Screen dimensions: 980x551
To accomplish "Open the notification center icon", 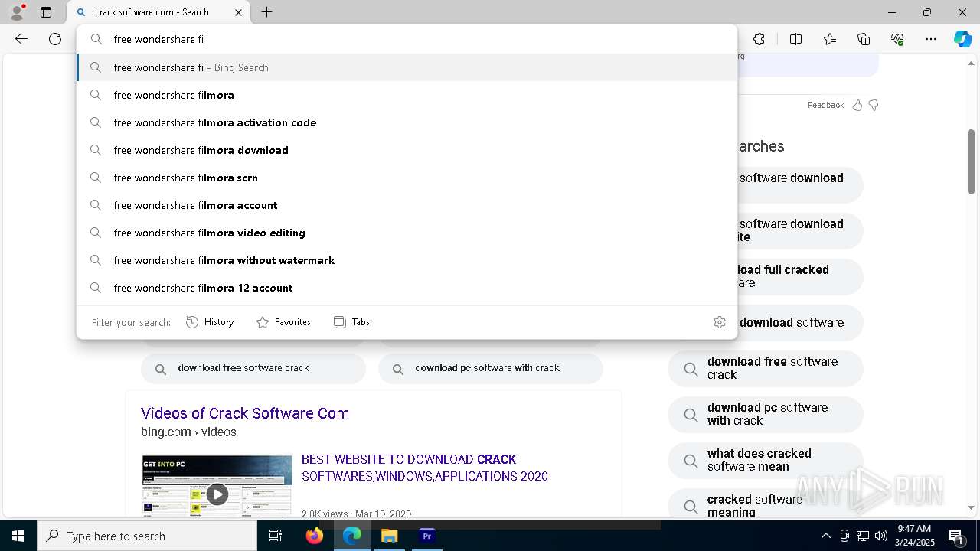I will coord(956,536).
